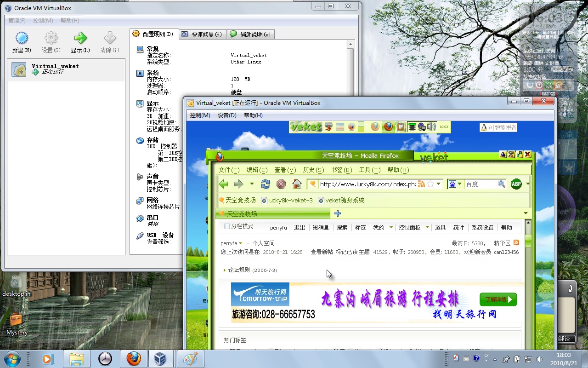Image resolution: width=588 pixels, height=368 pixels.
Task: Open the 书签(B) menu in Firefox
Action: (x=341, y=170)
